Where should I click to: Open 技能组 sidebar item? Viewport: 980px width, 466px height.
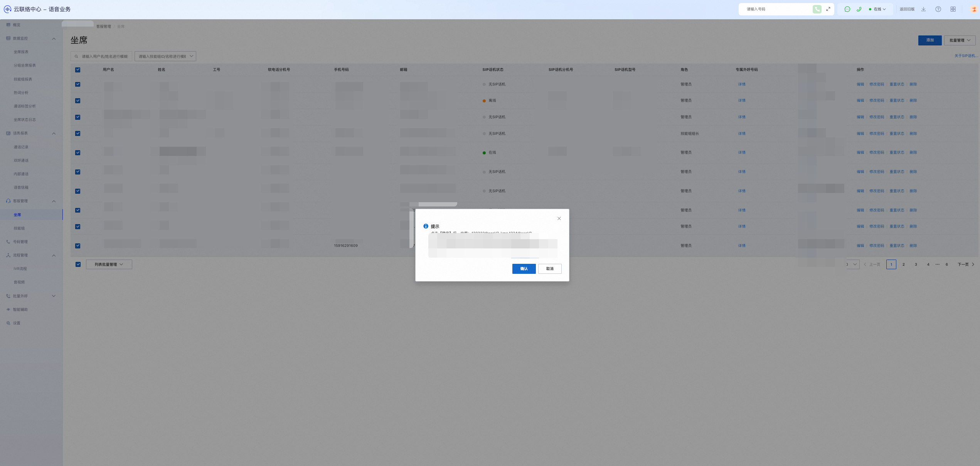coord(19,228)
